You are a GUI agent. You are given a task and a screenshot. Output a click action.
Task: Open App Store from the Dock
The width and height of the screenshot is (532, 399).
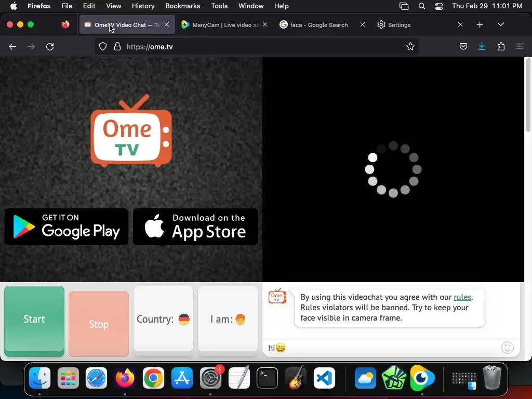pos(182,378)
